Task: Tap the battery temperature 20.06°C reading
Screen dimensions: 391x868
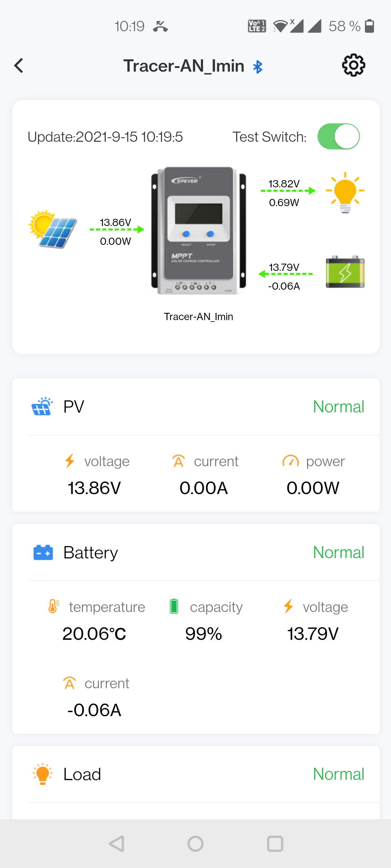Action: point(94,634)
